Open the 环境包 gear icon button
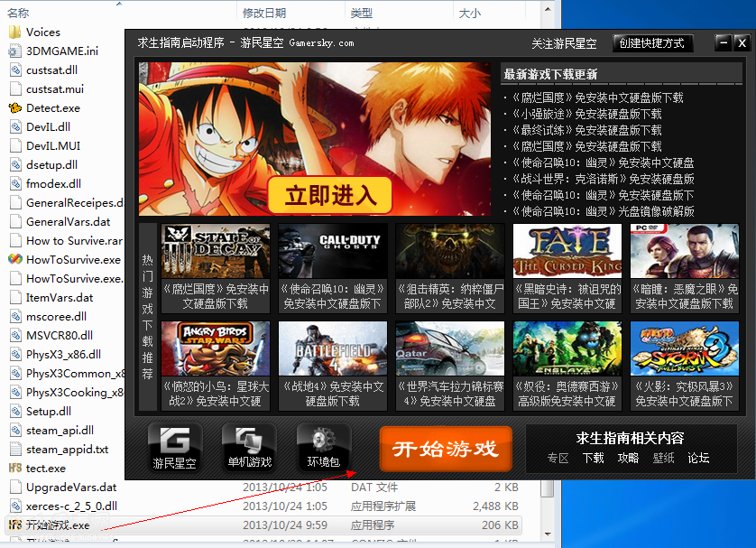Image resolution: width=756 pixels, height=548 pixels. click(324, 447)
